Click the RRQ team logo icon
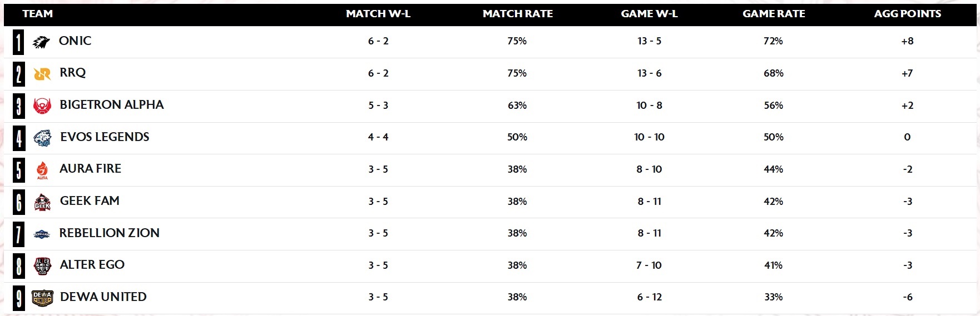 pos(42,74)
